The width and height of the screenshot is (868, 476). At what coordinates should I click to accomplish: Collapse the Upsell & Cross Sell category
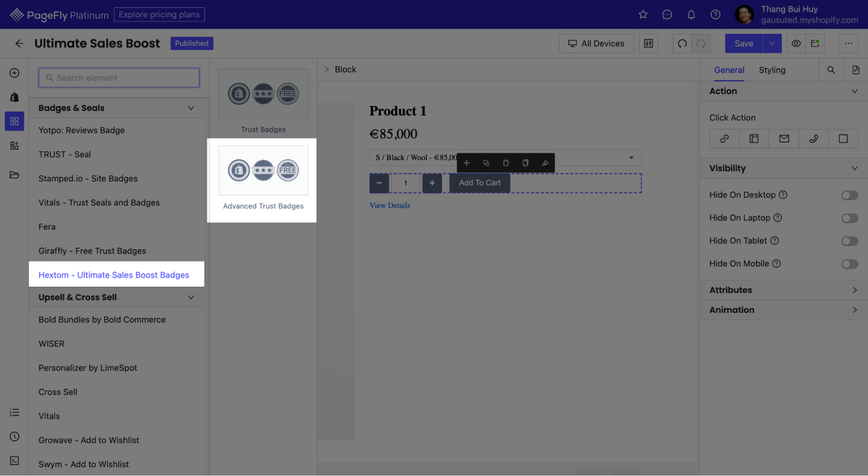[x=191, y=297]
